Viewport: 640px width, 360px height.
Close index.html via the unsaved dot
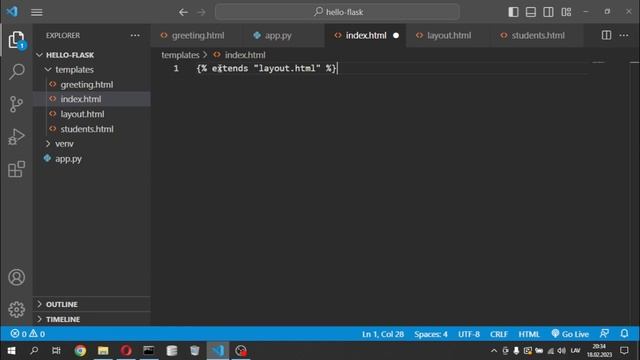pos(396,36)
